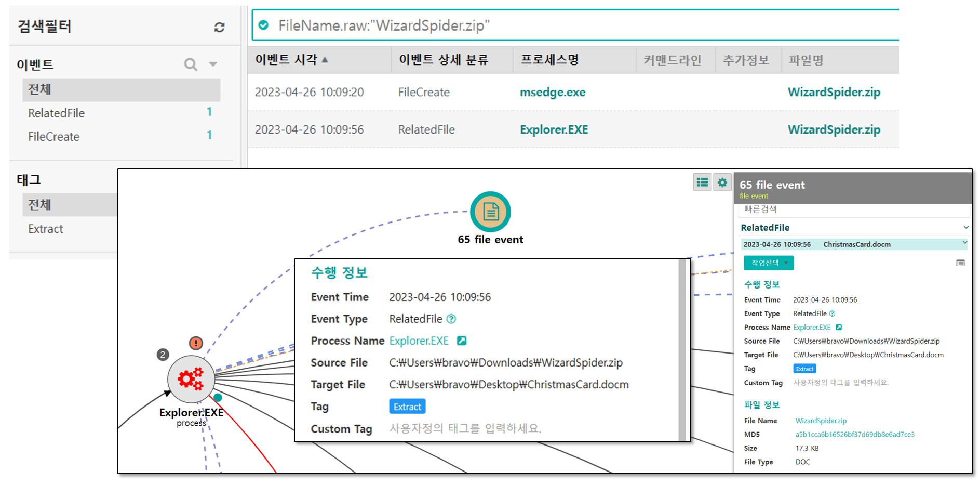Select the Explorer.EXE process gear node

coord(191,379)
